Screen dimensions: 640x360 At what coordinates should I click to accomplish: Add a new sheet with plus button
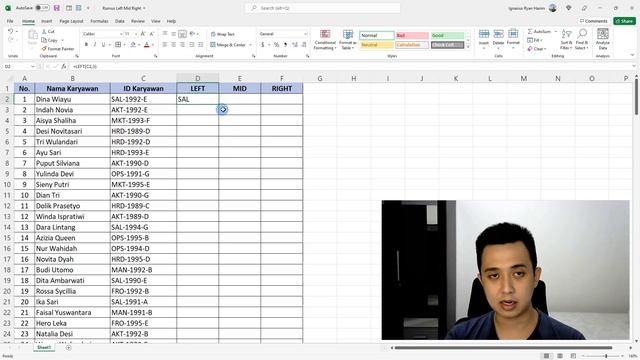click(68, 348)
